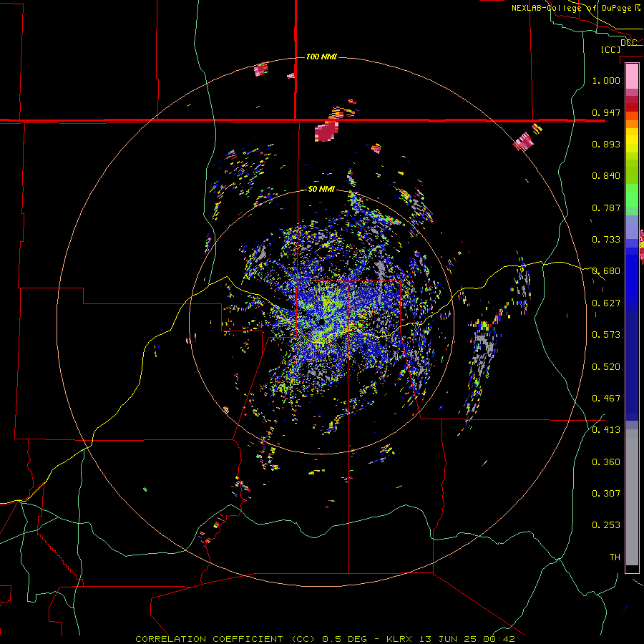644x644 pixels.
Task: Select the 0.520 value on the color scale
Action: [606, 367]
